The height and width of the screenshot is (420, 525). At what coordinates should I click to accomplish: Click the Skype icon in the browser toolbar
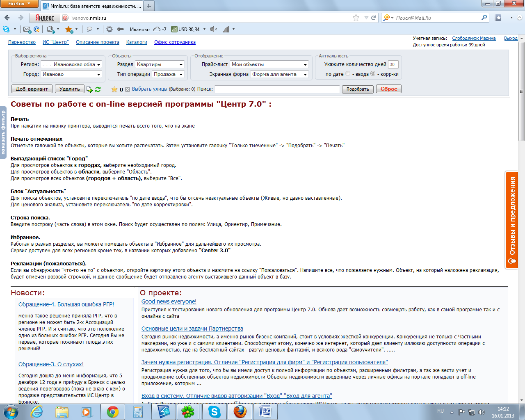(6, 29)
